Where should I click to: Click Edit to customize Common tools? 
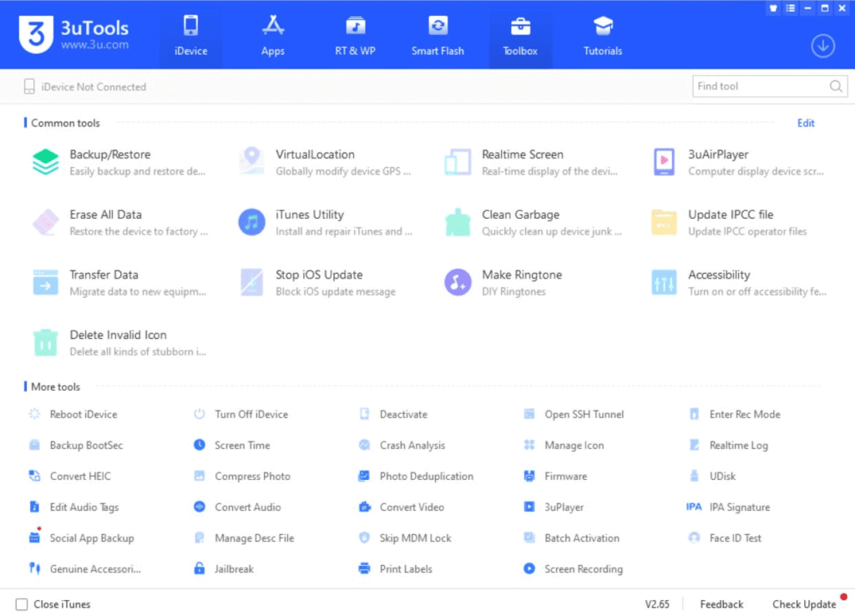[x=805, y=123]
